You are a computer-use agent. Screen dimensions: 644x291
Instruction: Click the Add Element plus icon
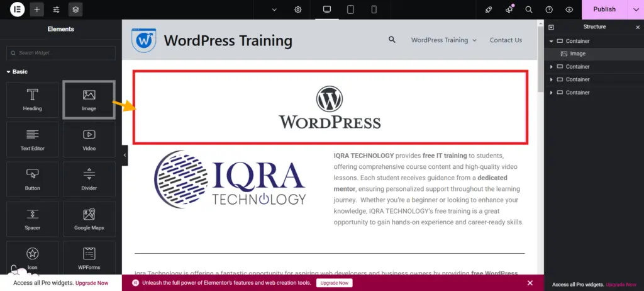pyautogui.click(x=37, y=9)
